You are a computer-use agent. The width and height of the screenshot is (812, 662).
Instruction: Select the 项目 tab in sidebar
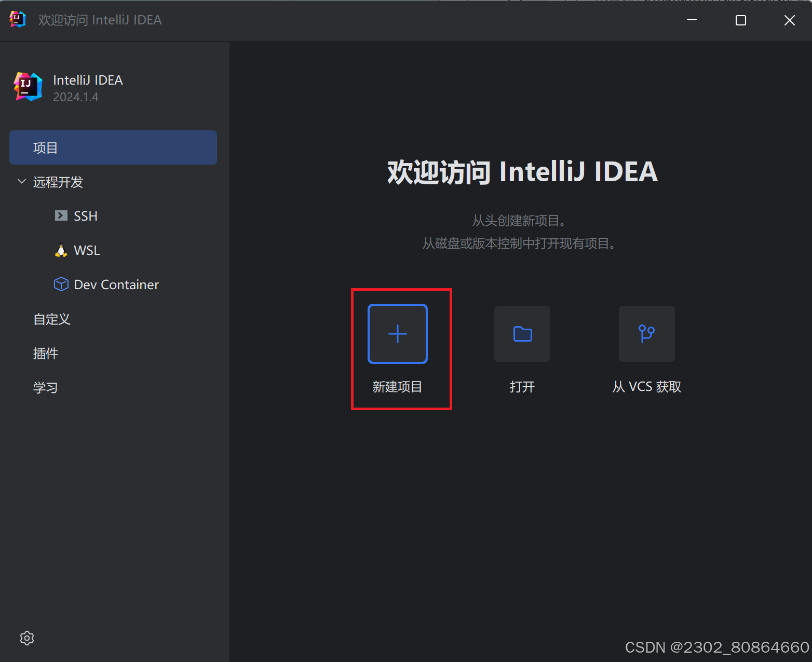[x=113, y=147]
